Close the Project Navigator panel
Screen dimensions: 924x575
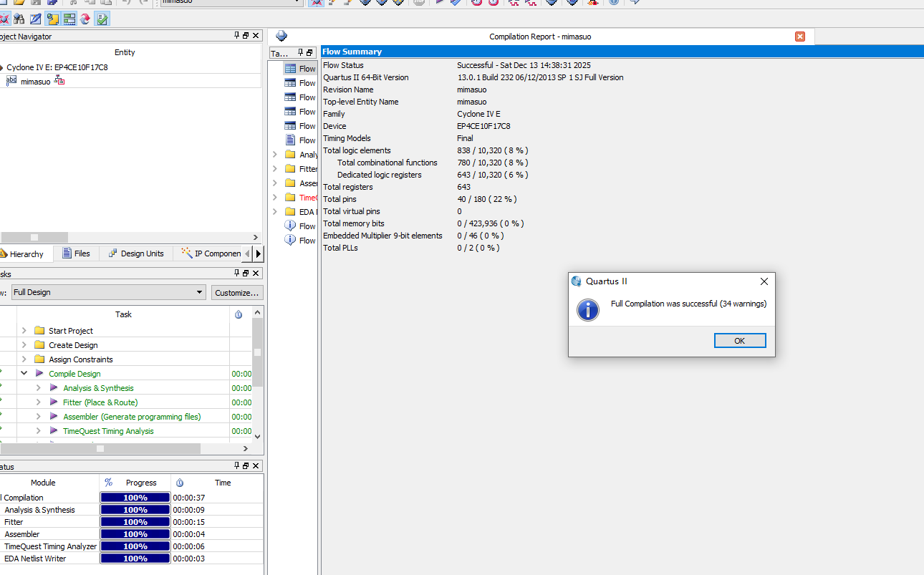[x=255, y=36]
